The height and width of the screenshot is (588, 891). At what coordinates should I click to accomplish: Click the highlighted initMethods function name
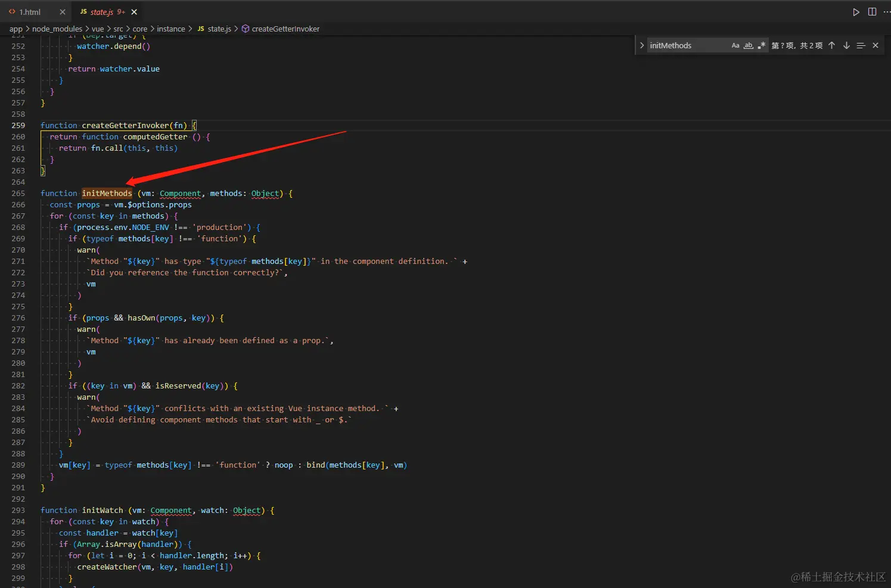coord(107,193)
